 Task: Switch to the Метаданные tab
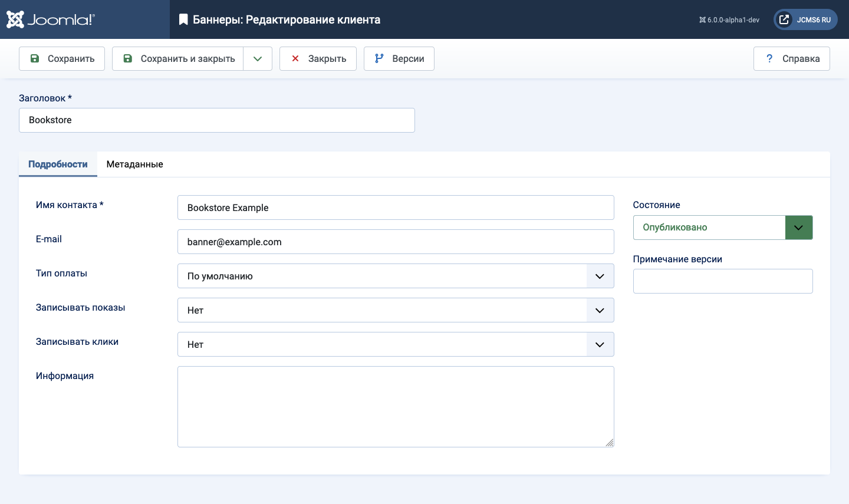click(134, 164)
